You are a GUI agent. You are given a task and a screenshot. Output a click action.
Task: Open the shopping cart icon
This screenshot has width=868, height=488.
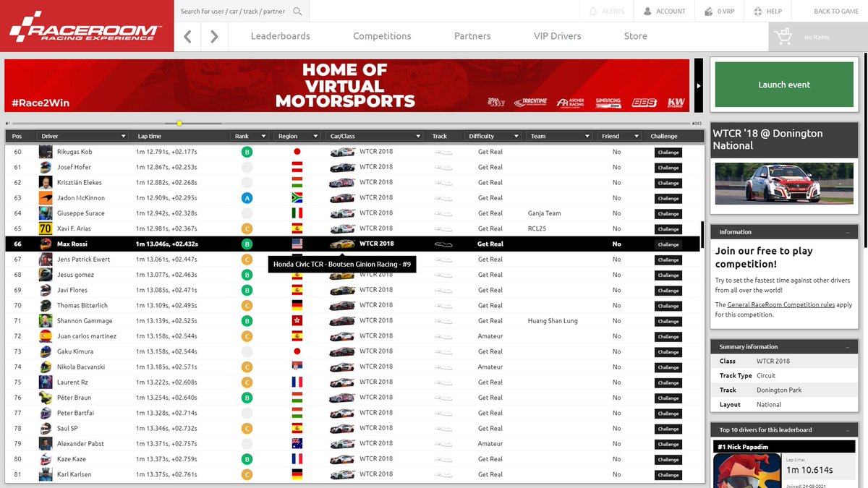(783, 37)
